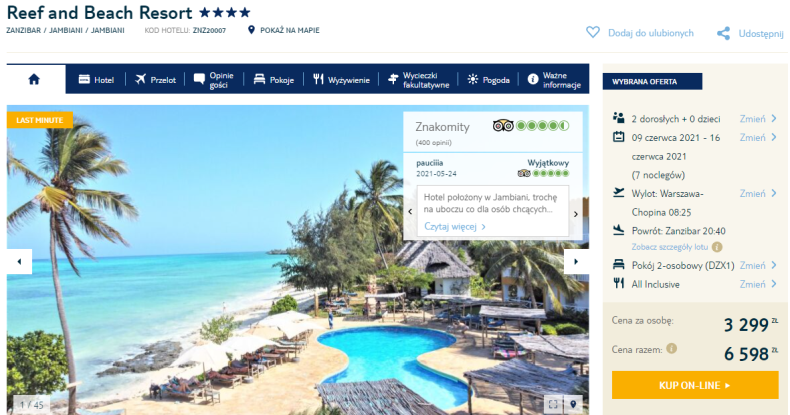
Task: Switch to the Pokoje tab
Action: 274,80
